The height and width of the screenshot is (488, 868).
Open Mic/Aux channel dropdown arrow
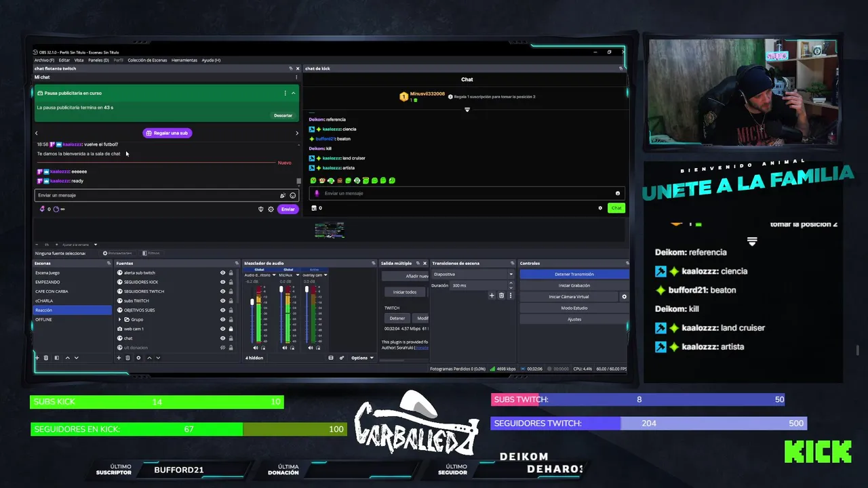pos(298,275)
